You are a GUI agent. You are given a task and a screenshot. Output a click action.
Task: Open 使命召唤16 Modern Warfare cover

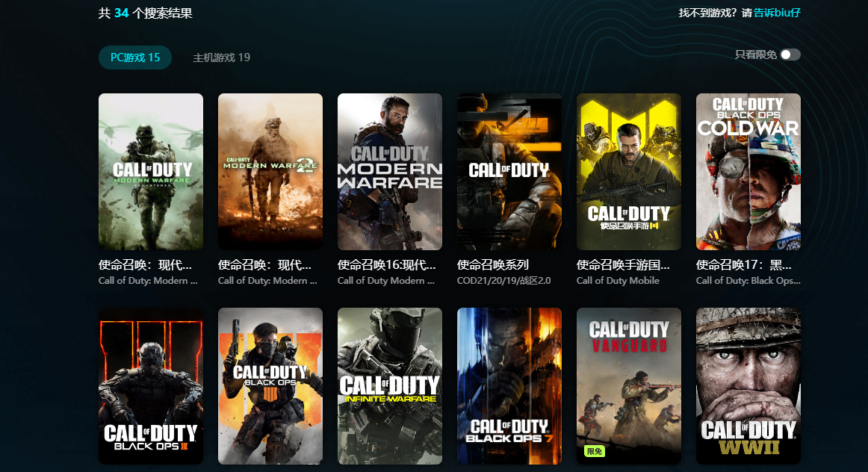pos(390,172)
